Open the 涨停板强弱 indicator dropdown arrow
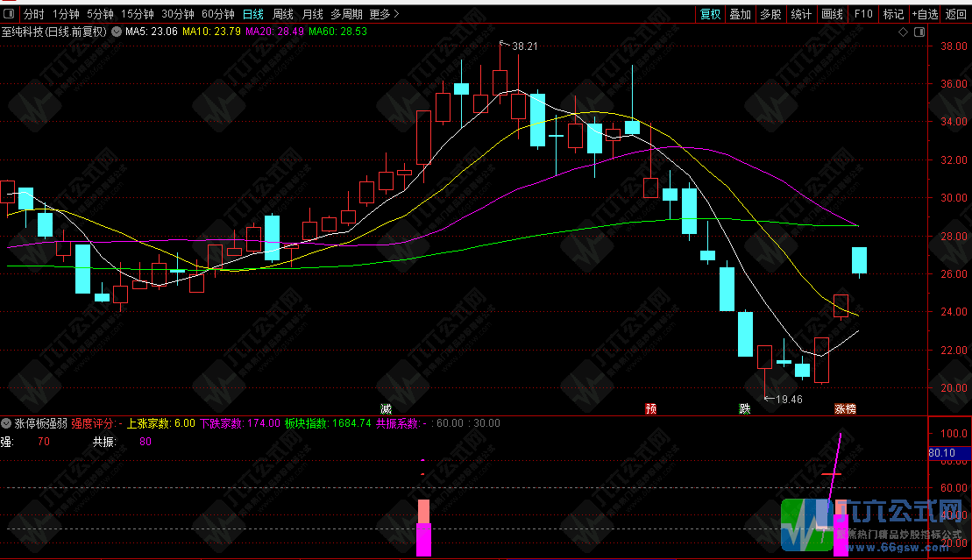 pyautogui.click(x=6, y=423)
